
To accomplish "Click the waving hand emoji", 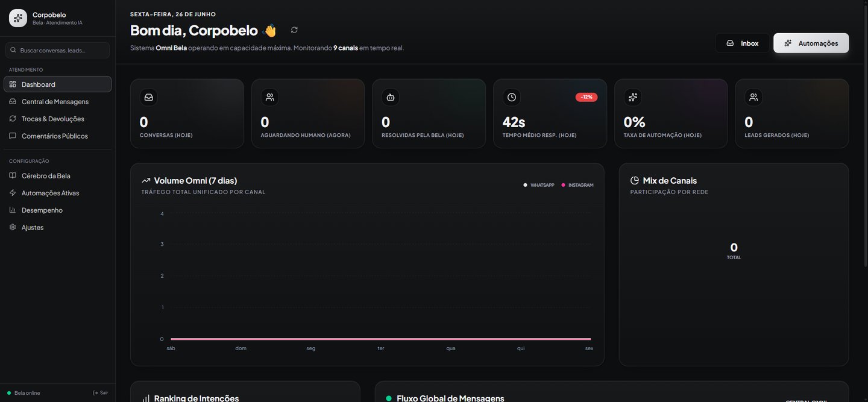I will point(270,30).
